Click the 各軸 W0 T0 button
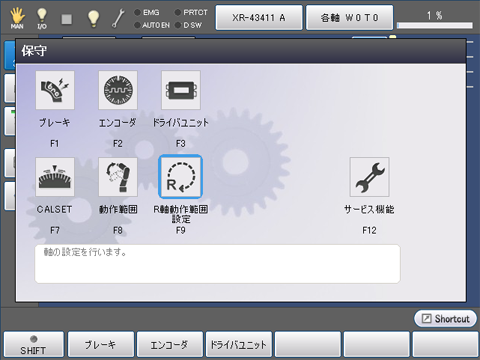Screen dimensions: 480x360 (350, 18)
